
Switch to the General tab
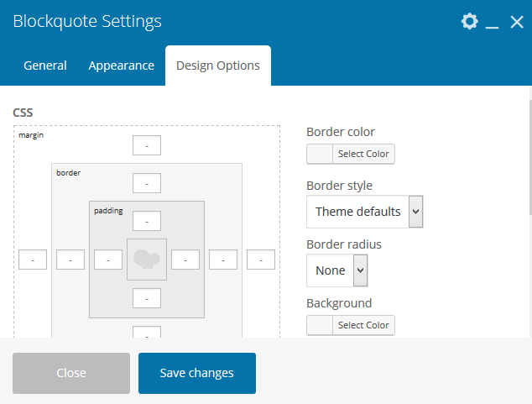[45, 66]
